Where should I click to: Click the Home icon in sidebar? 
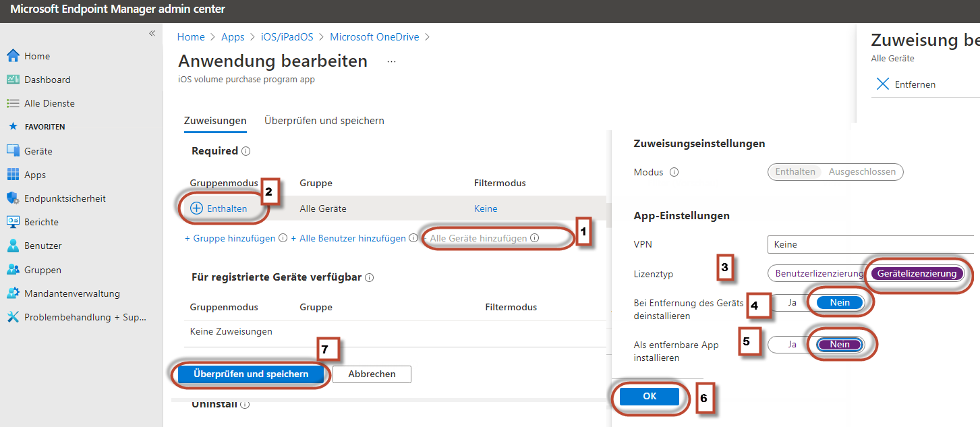(x=13, y=56)
